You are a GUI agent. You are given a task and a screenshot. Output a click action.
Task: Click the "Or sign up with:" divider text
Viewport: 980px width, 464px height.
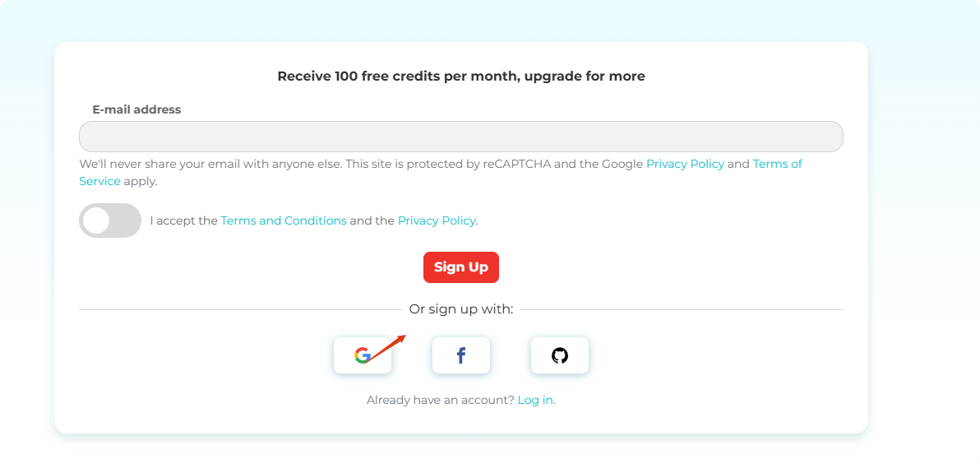pyautogui.click(x=461, y=309)
